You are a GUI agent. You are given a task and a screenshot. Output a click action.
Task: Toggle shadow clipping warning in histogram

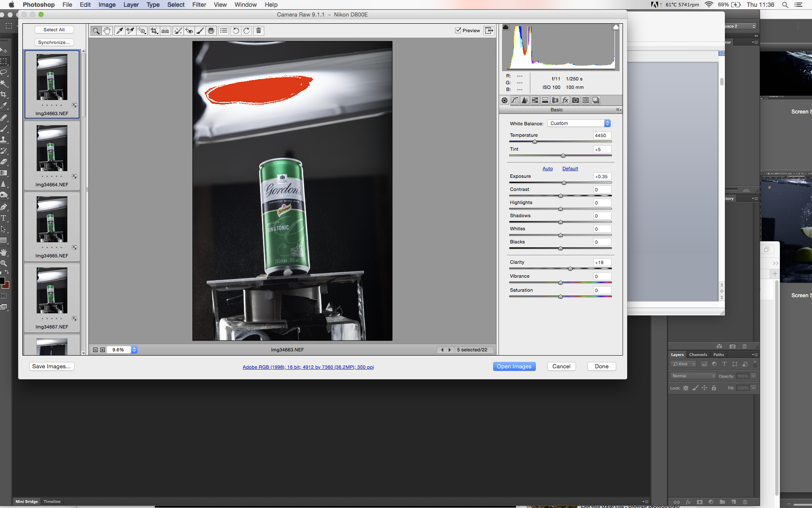506,27
